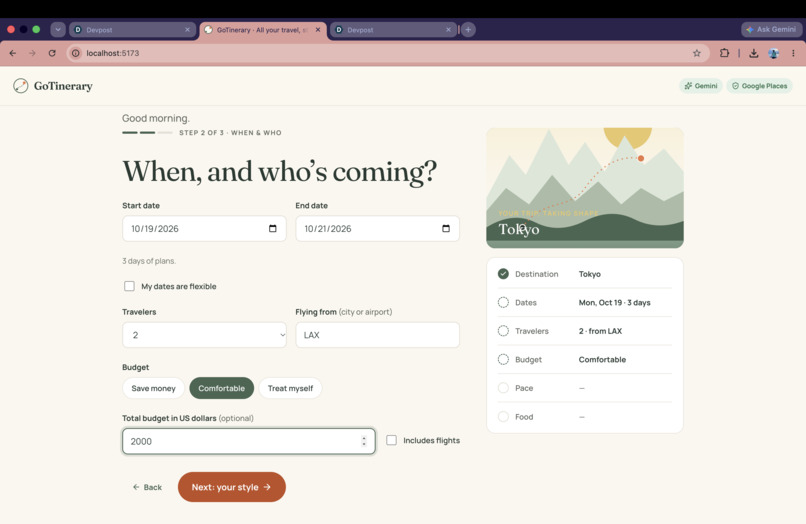This screenshot has height=524, width=806.
Task: Open the tab search dropdown arrow
Action: 58,29
